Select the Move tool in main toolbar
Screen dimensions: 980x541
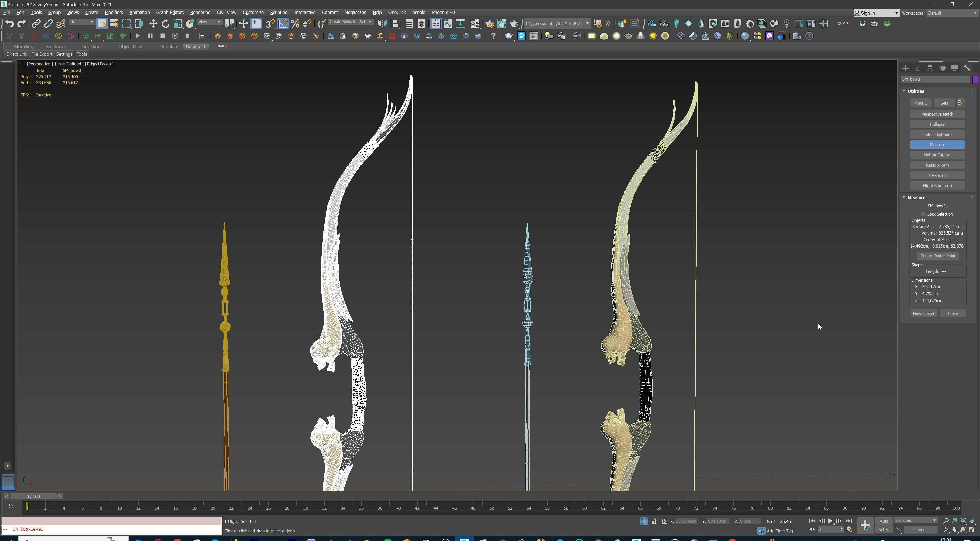153,23
